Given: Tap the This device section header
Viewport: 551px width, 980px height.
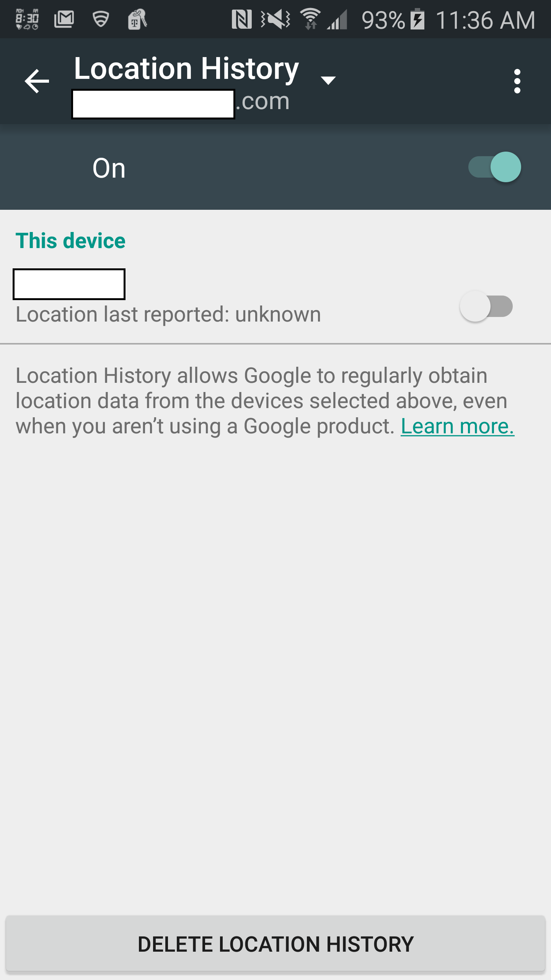Looking at the screenshot, I should tap(70, 241).
